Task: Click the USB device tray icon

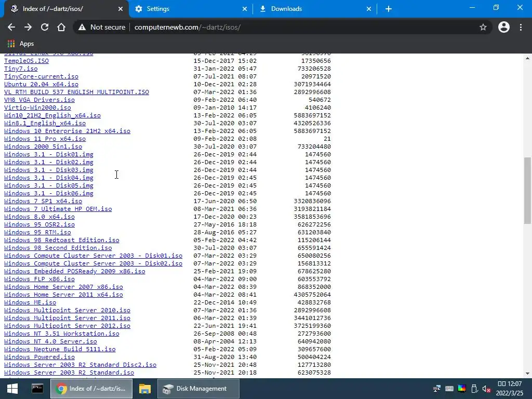Action: pyautogui.click(x=474, y=389)
